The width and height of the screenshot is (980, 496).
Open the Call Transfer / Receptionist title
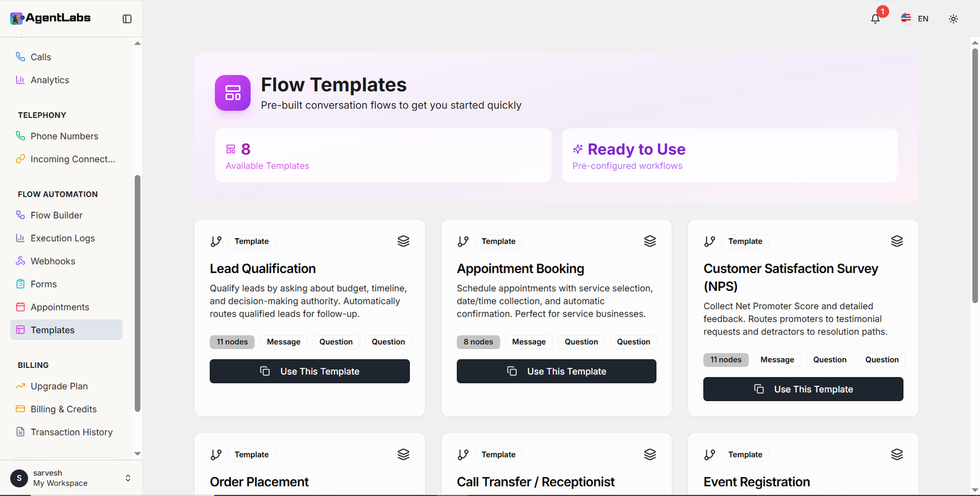(536, 482)
